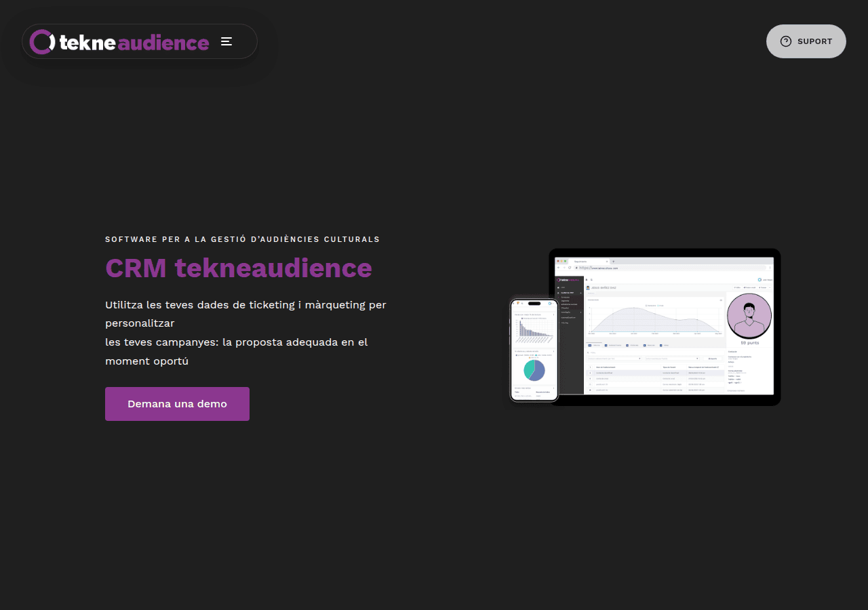This screenshot has height=610, width=868.
Task: Click the phone app mockup image
Action: tap(534, 350)
